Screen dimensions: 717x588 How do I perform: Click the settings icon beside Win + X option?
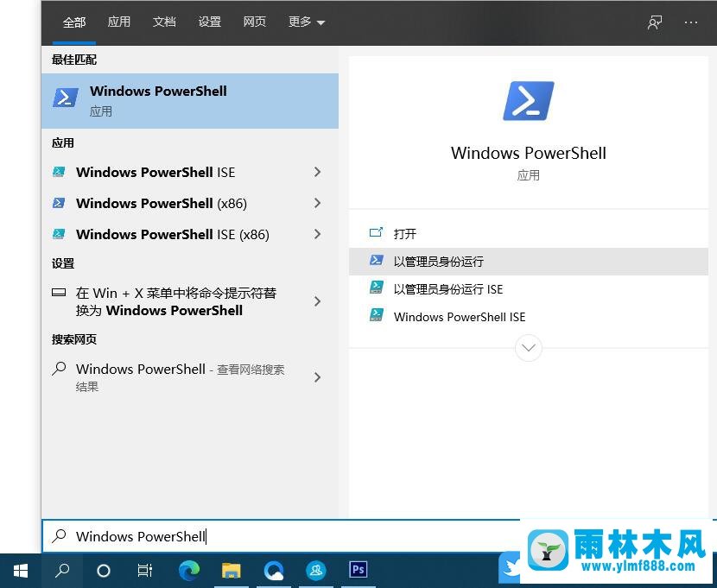[59, 293]
